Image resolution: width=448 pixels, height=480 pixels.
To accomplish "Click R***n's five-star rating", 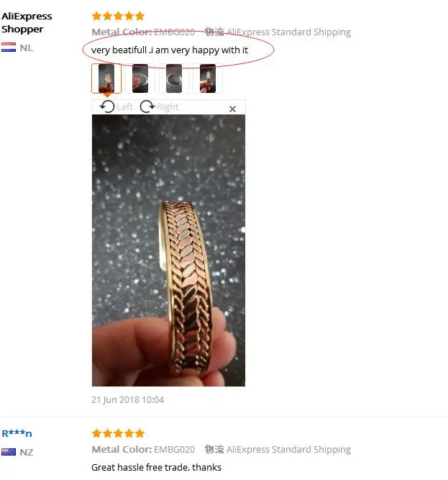I will [118, 433].
